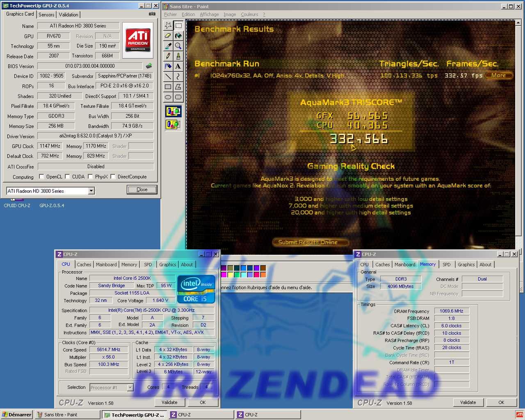
Task: Switch to the Validation tab in GPU-Z
Action: click(68, 15)
